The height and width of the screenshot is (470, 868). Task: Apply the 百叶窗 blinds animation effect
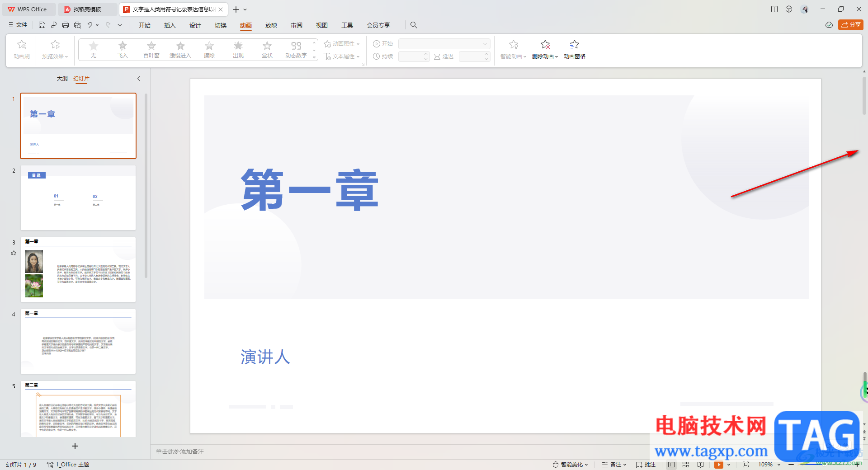tap(151, 49)
